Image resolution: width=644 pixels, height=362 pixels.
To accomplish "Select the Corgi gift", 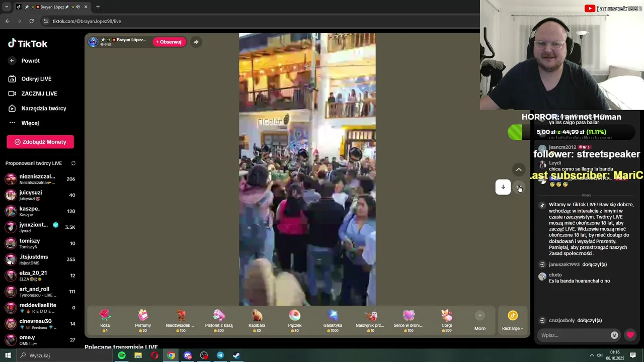I will [447, 320].
